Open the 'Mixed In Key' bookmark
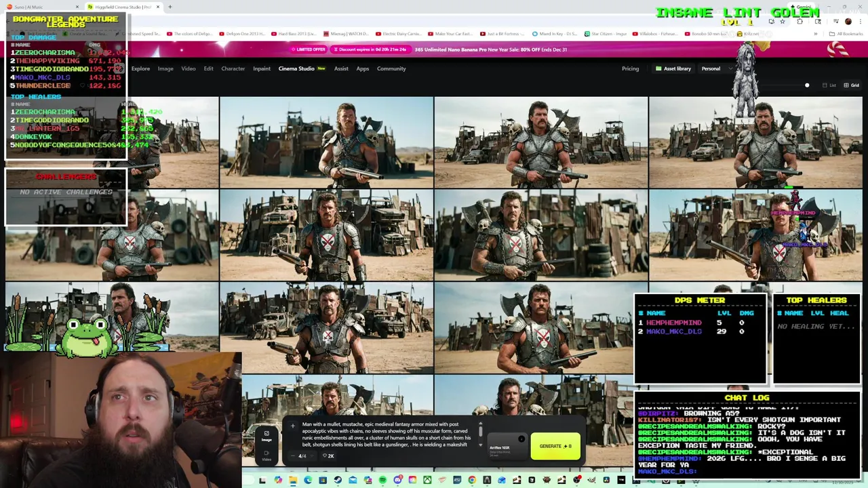Screen dimensions: 868x488 555,34
